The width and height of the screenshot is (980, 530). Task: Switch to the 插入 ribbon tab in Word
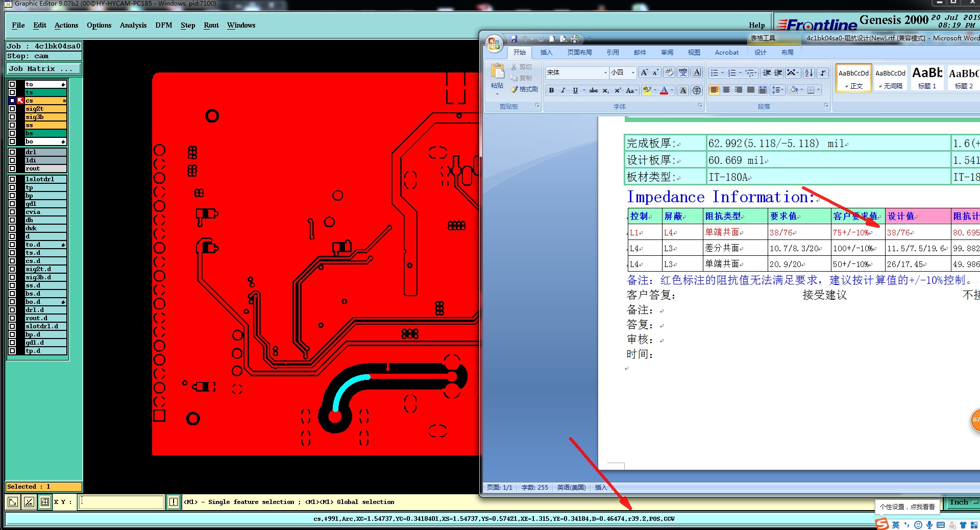click(546, 52)
